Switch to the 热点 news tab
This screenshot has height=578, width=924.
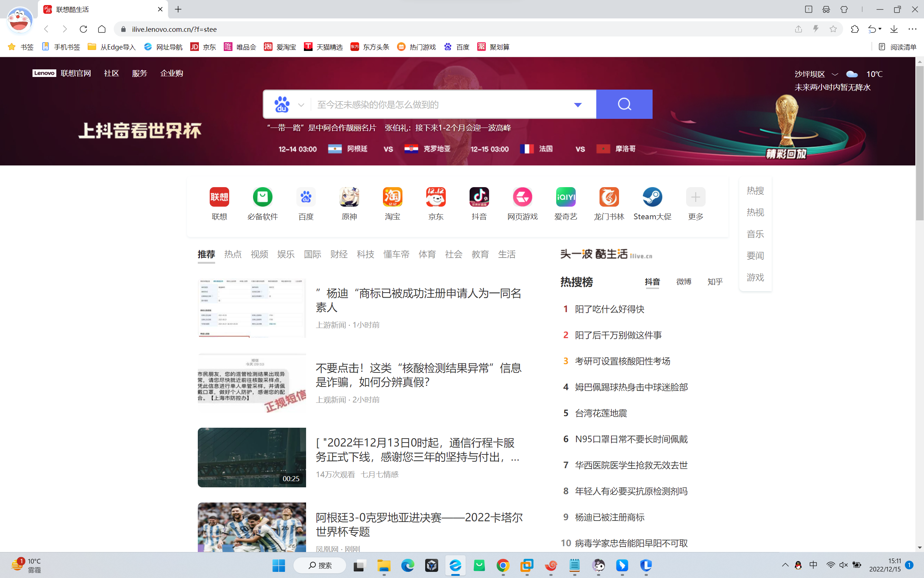pos(233,254)
